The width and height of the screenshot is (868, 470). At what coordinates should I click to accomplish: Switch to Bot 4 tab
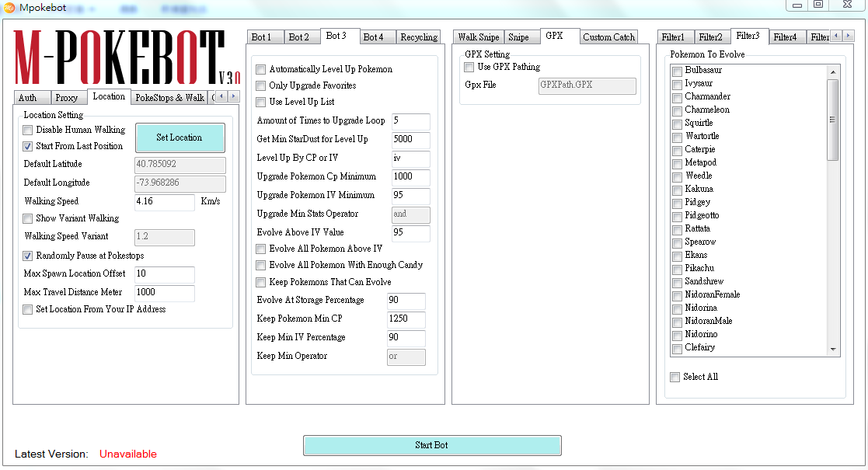tap(378, 37)
